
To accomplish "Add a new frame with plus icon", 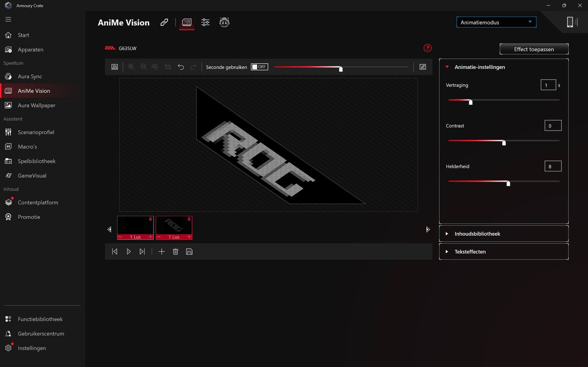I will click(162, 252).
